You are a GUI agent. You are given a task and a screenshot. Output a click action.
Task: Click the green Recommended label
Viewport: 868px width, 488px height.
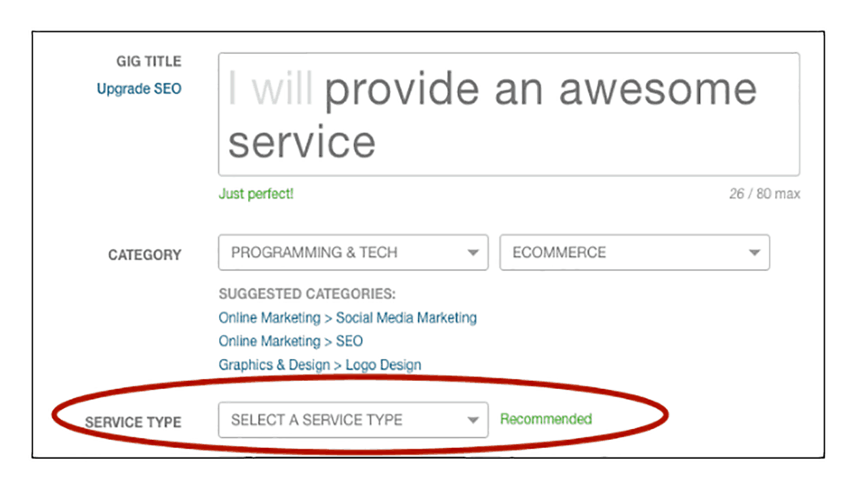546,419
